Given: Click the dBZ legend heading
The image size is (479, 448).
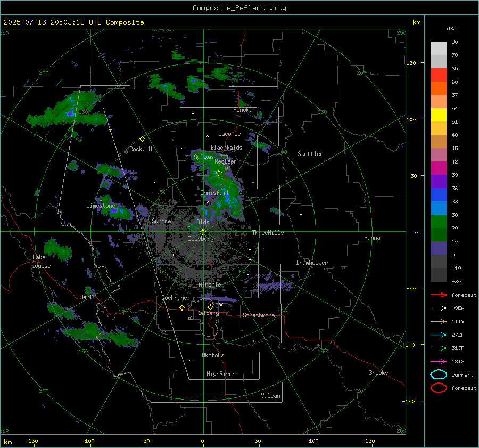Looking at the screenshot, I should pos(451,28).
